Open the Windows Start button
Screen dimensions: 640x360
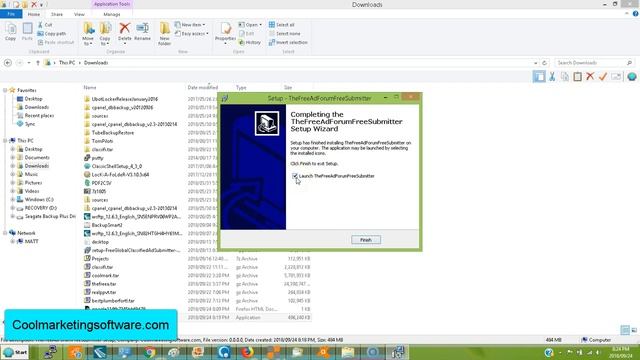coord(15,352)
